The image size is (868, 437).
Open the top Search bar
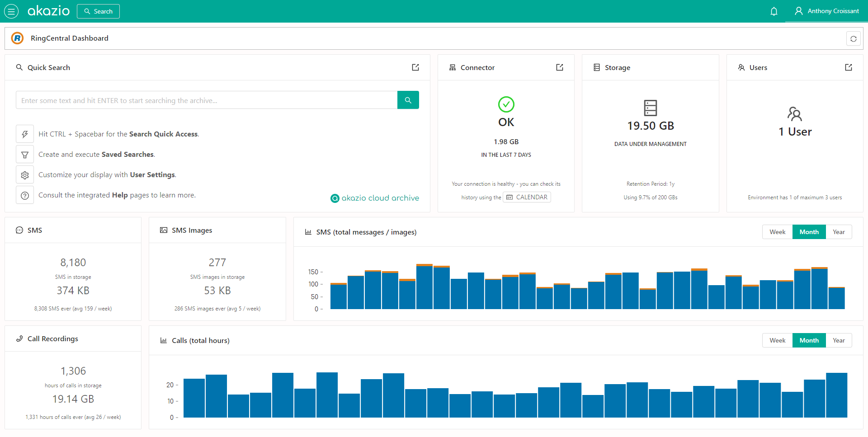click(98, 11)
